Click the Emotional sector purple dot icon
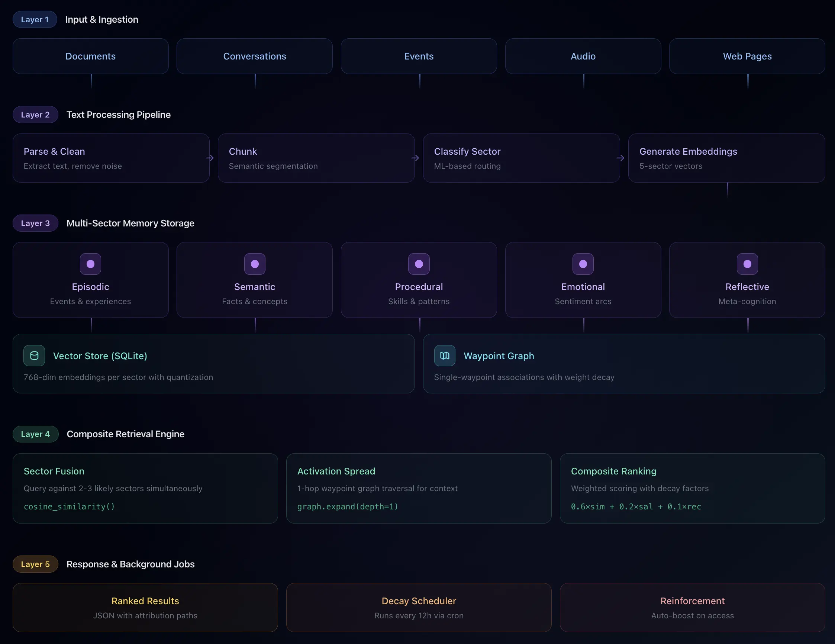Image resolution: width=835 pixels, height=644 pixels. click(x=583, y=264)
